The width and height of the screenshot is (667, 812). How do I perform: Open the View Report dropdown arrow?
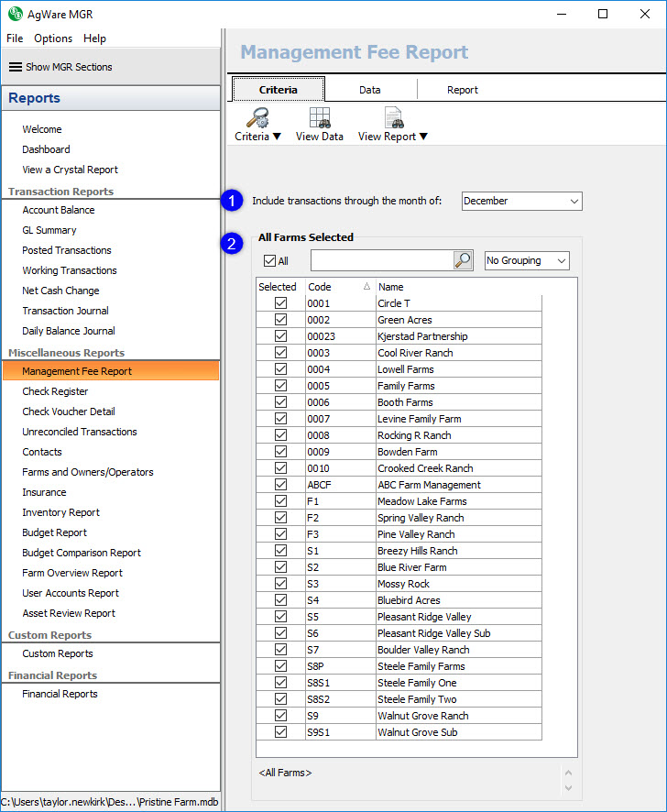[x=423, y=137]
